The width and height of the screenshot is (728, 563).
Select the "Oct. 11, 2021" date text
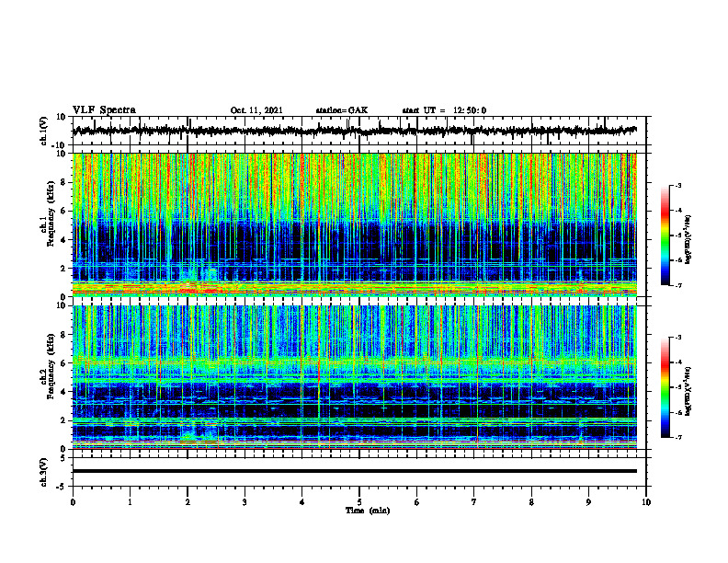(x=256, y=110)
